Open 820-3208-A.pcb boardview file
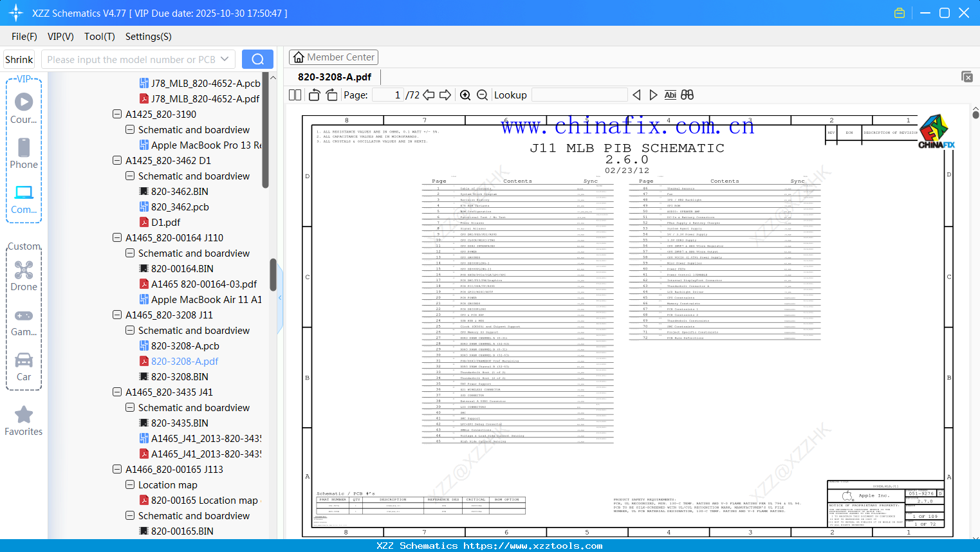The height and width of the screenshot is (552, 980). (180, 345)
